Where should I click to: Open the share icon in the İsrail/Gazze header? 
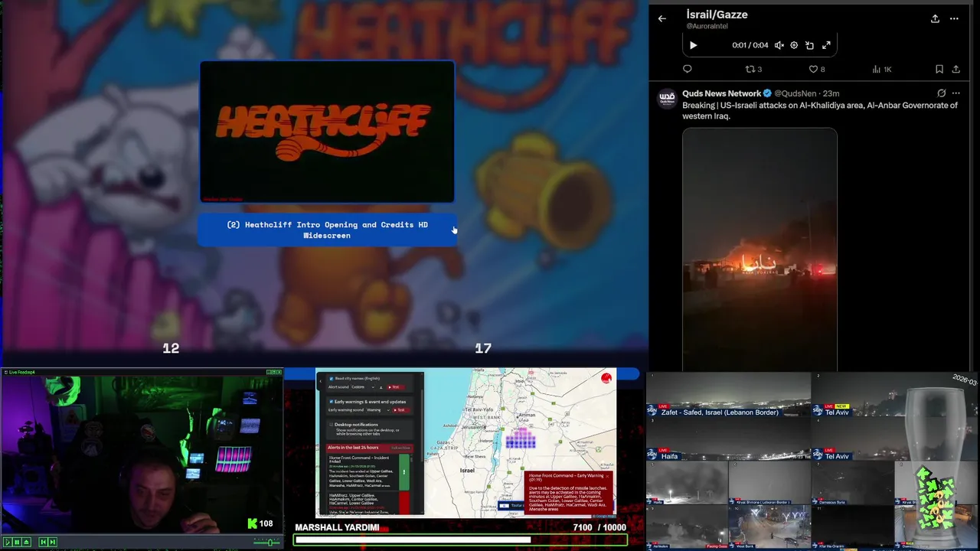(935, 19)
